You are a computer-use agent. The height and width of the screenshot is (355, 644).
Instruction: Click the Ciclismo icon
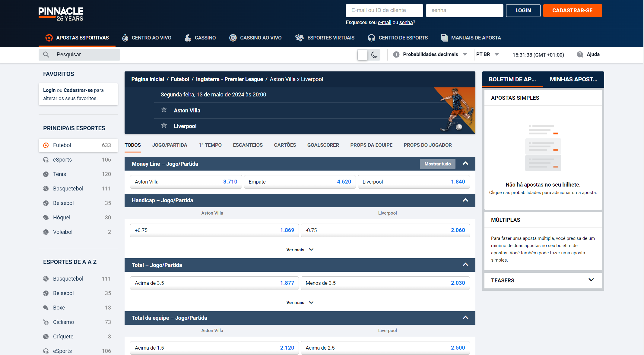tap(46, 322)
